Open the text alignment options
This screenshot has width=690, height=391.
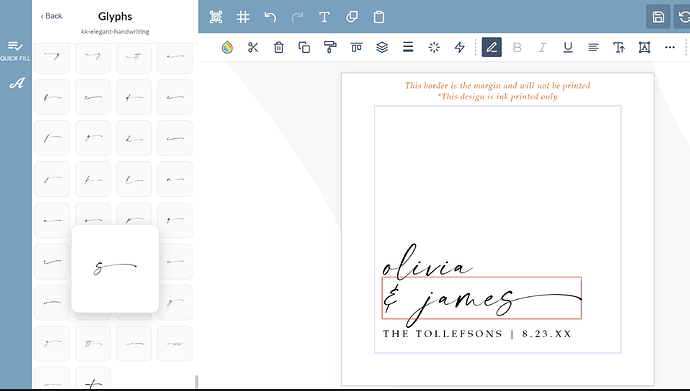click(x=594, y=47)
